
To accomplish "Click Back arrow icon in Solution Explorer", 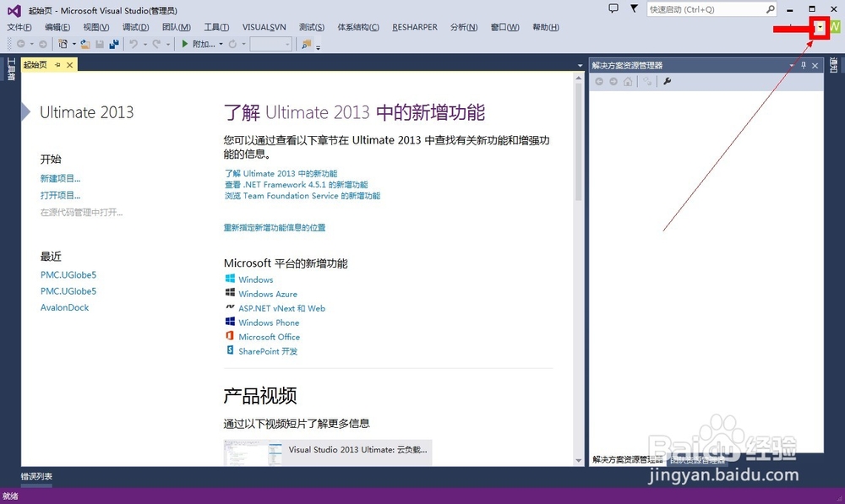I will [x=599, y=81].
